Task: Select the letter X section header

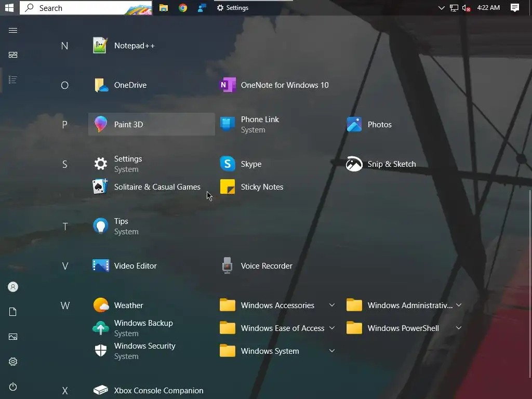Action: (x=65, y=391)
